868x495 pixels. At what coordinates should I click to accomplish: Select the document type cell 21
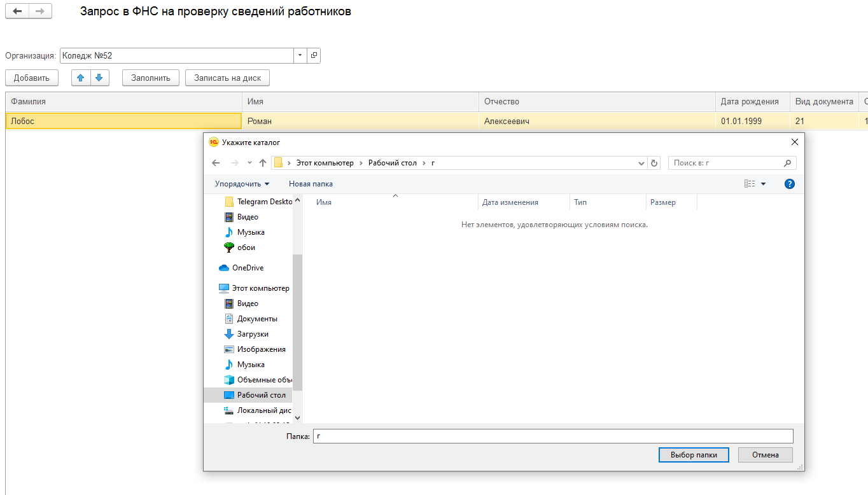[x=824, y=121]
